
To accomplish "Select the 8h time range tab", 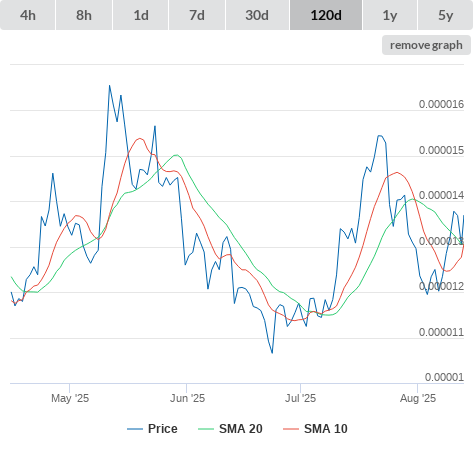I will click(x=84, y=15).
